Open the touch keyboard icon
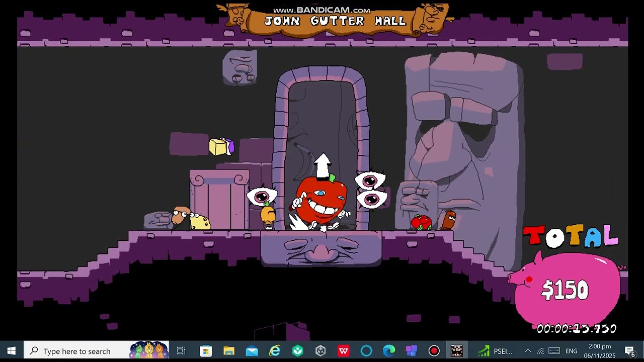This screenshot has width=644, height=362. pyautogui.click(x=554, y=351)
